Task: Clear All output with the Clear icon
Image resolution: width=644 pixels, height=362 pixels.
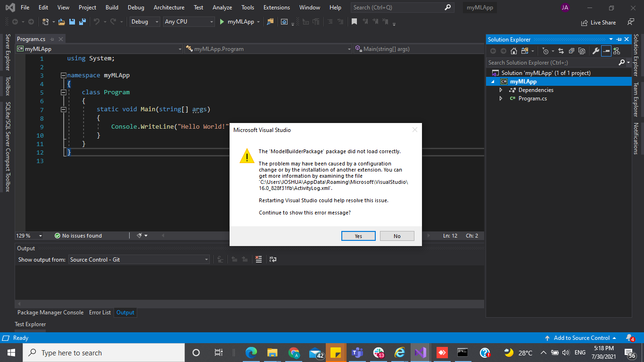Action: 258,259
